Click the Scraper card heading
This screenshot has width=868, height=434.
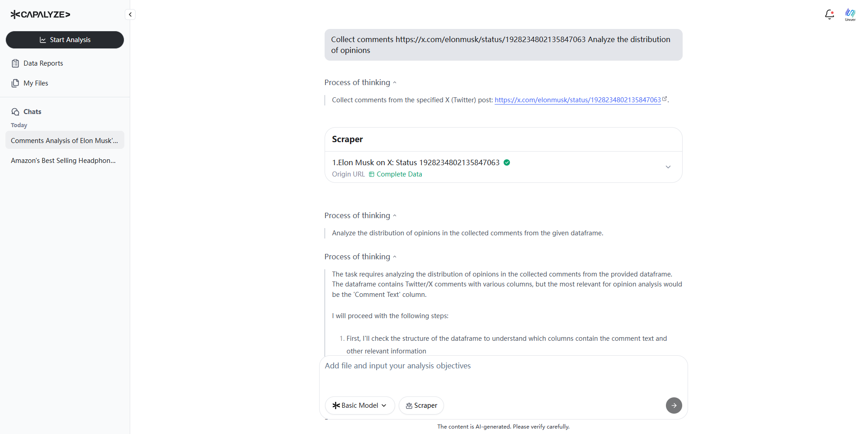[347, 139]
